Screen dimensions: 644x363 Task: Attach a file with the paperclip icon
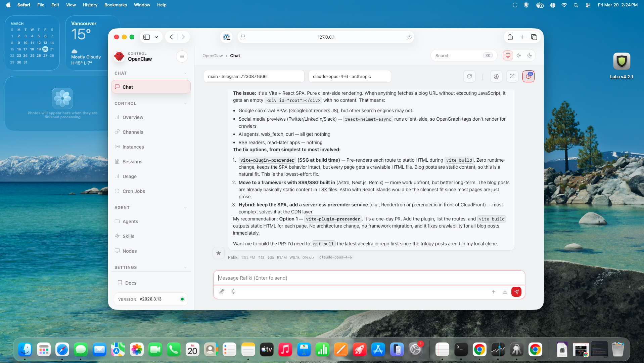pyautogui.click(x=222, y=292)
